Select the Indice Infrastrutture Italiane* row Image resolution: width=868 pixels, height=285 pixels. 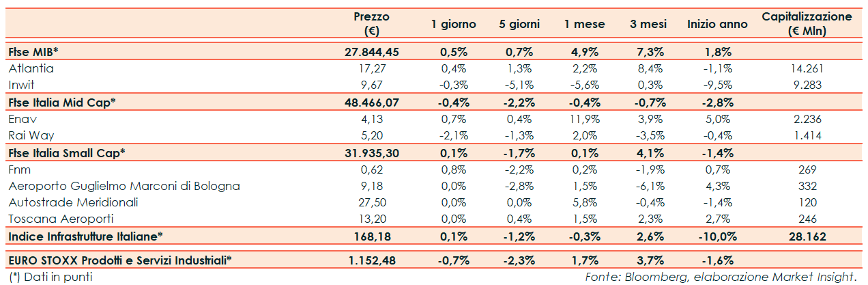tap(85, 236)
